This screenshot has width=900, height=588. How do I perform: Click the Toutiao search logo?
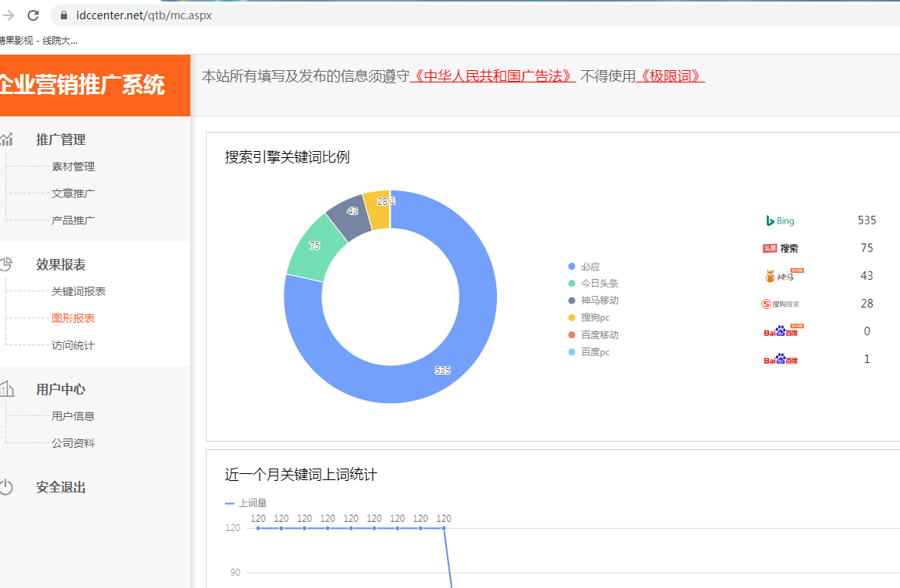point(780,248)
